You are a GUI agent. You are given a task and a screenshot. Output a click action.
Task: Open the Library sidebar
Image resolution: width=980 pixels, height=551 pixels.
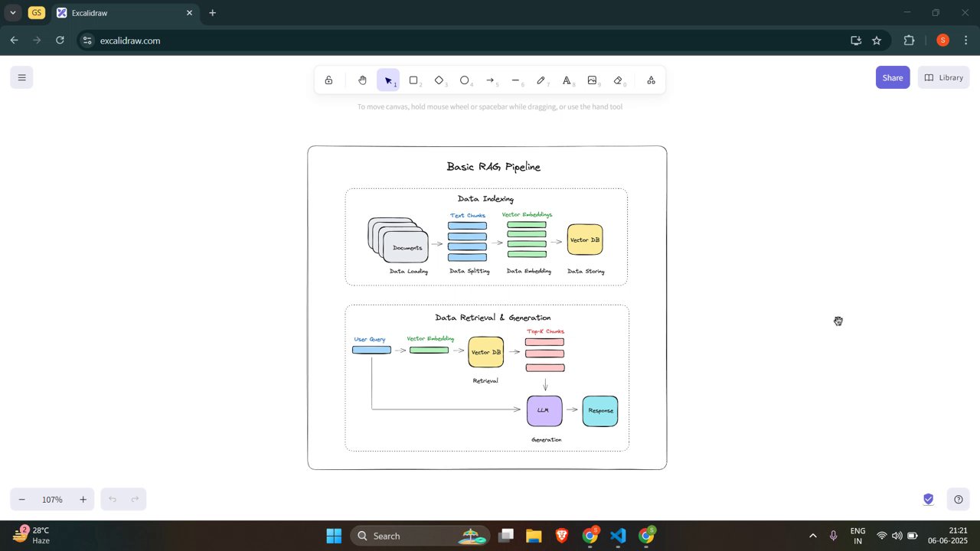943,77
